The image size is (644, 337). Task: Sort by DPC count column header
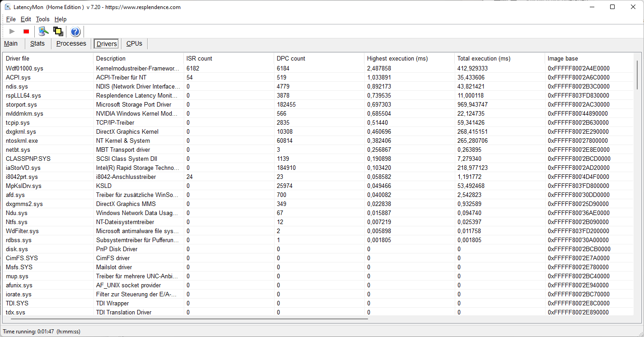coord(319,58)
